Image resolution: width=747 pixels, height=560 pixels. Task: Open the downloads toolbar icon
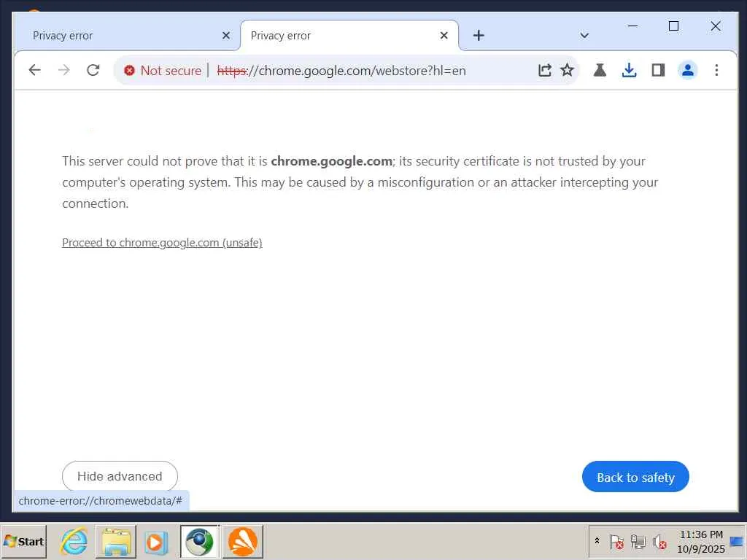click(x=629, y=71)
